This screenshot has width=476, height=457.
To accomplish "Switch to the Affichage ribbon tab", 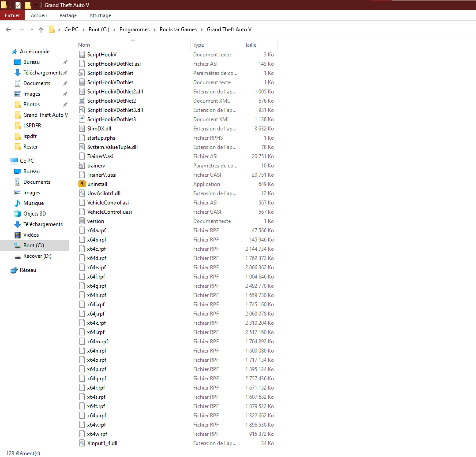I will click(x=100, y=15).
